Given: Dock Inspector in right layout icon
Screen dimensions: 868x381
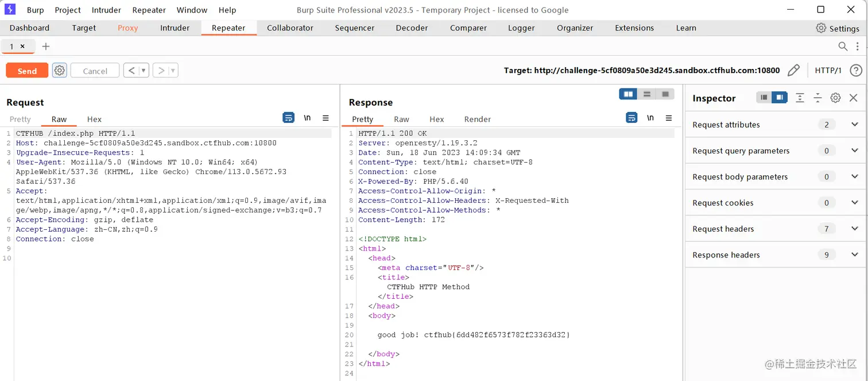Looking at the screenshot, I should [x=780, y=98].
